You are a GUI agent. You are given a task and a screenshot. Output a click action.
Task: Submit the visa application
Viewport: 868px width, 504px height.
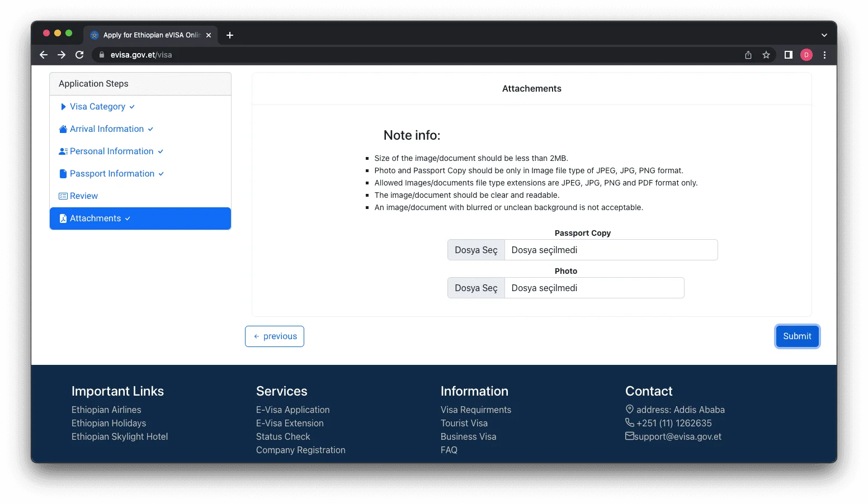pyautogui.click(x=797, y=336)
